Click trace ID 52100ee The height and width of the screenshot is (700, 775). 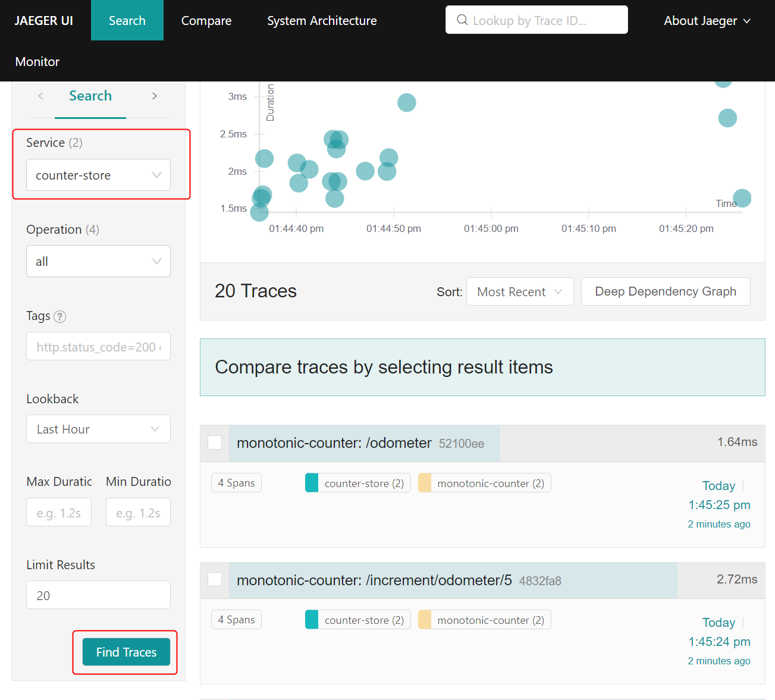(x=462, y=444)
